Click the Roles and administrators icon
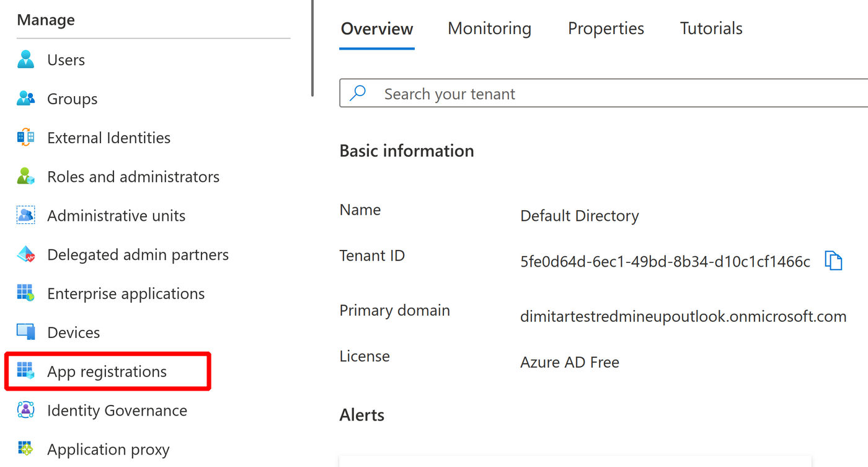The image size is (868, 467). point(26,177)
